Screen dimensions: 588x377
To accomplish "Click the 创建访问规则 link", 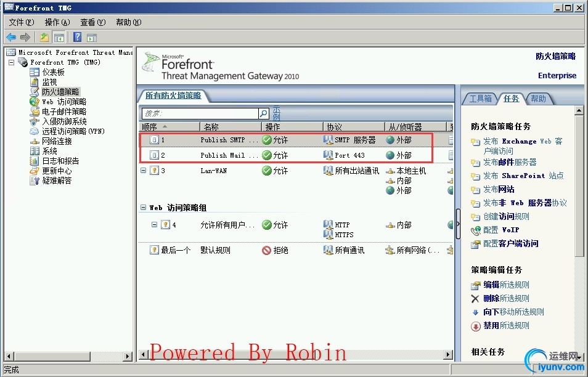I will (506, 216).
